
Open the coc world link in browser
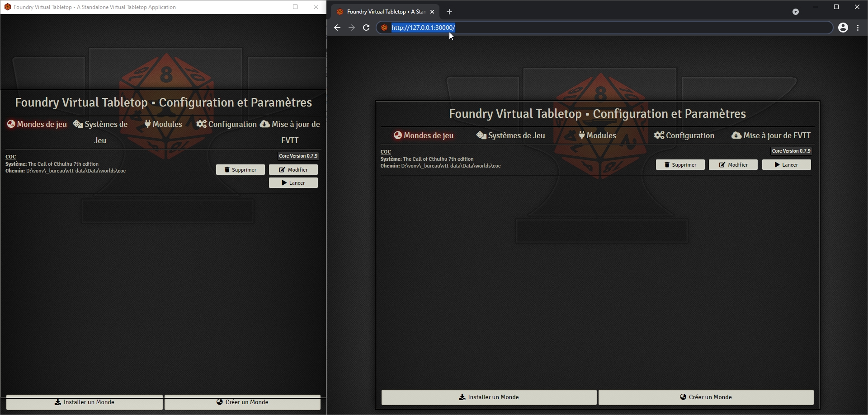tap(386, 152)
